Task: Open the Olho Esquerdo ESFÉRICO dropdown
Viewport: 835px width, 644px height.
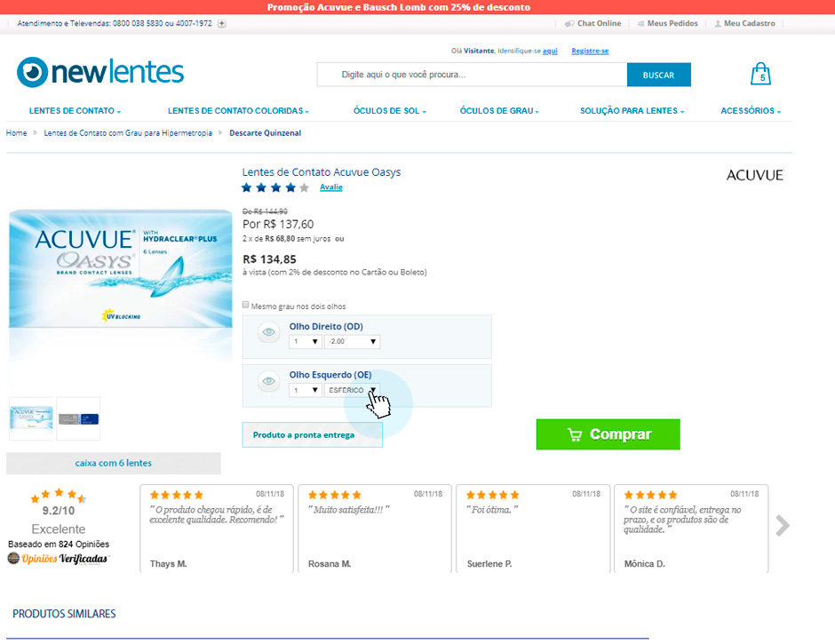Action: click(x=352, y=391)
